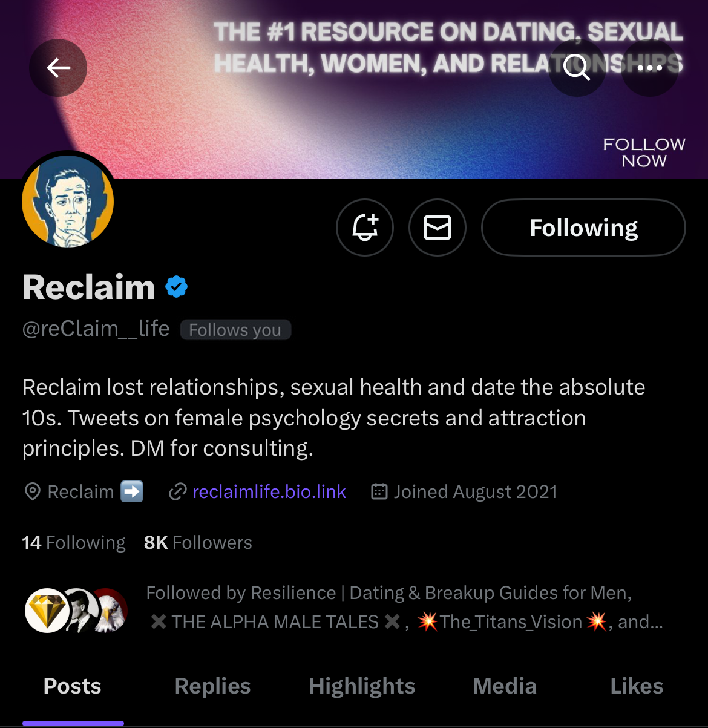Tap the blue verified badge

point(177,286)
